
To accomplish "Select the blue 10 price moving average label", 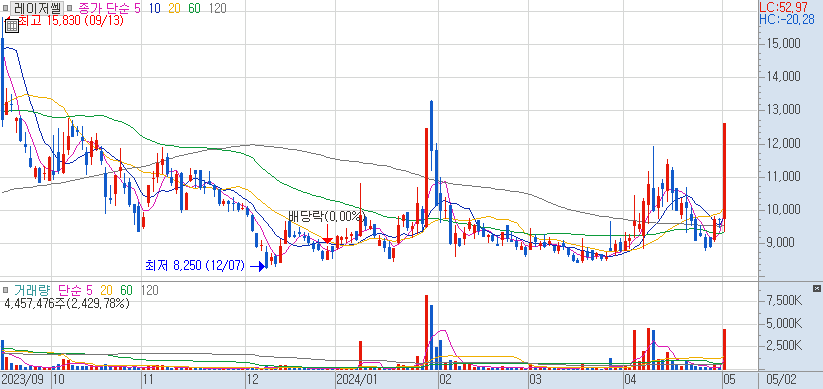I will click(x=154, y=8).
